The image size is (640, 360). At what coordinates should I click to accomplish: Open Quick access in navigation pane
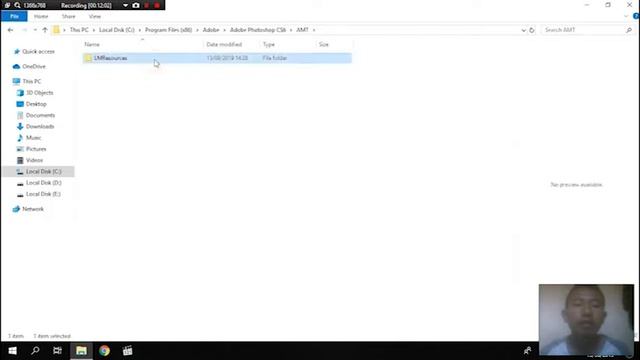coord(38,51)
